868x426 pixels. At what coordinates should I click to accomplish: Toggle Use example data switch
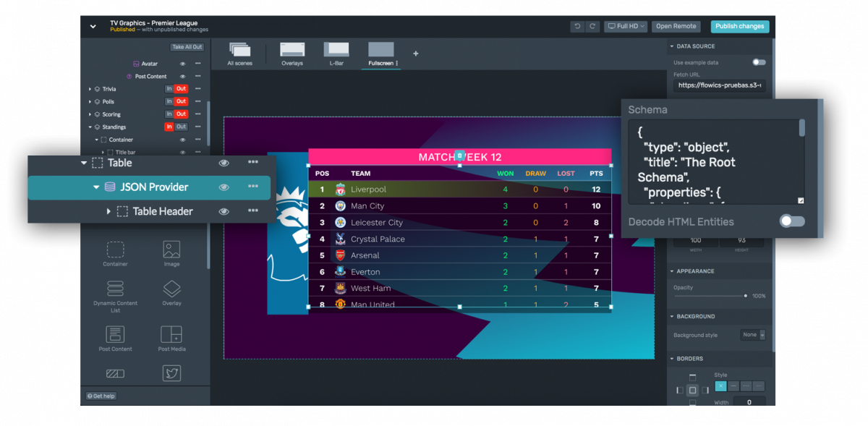759,63
